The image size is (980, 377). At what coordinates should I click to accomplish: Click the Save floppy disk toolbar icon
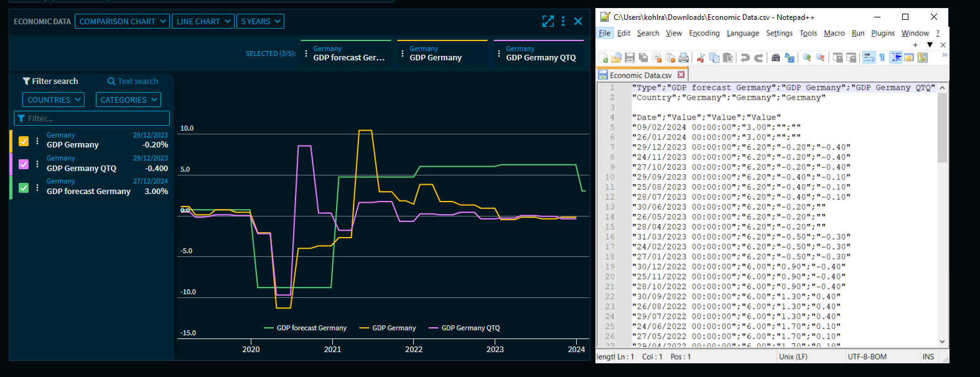(630, 58)
